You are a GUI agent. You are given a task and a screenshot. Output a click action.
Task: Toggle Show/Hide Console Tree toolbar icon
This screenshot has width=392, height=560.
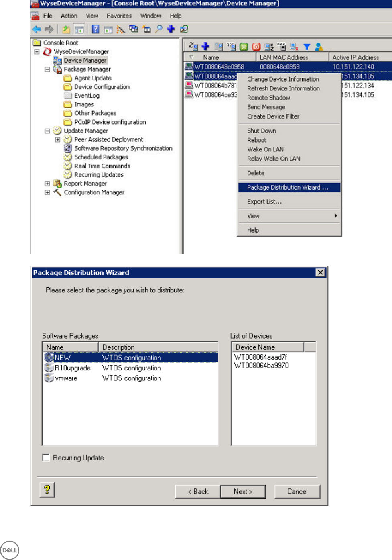coord(79,29)
